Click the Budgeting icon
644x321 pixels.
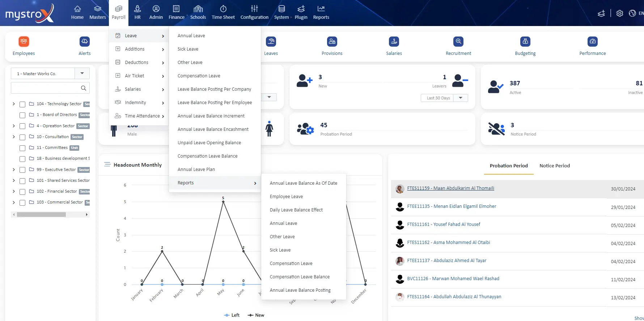tap(525, 42)
